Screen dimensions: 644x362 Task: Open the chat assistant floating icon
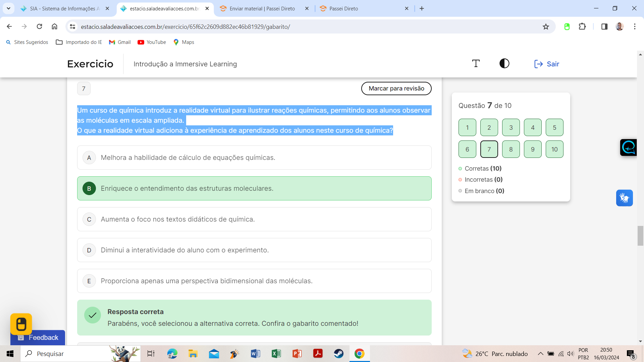pos(628,147)
